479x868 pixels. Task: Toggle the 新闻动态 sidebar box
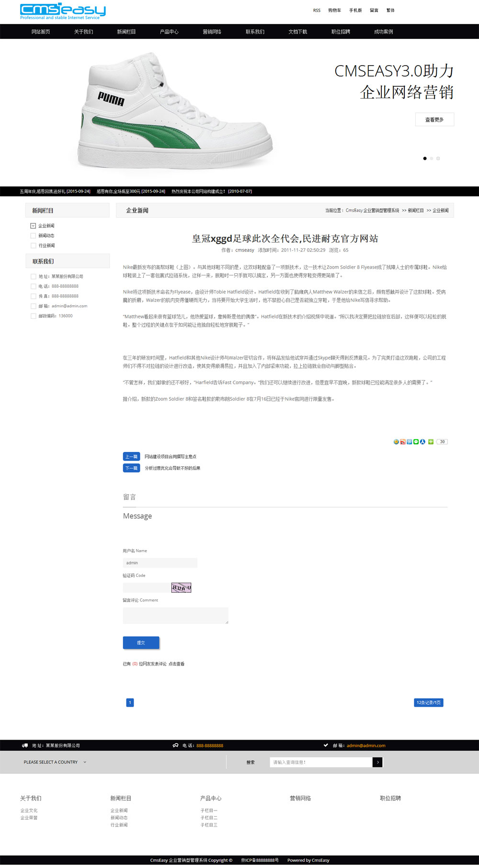(33, 236)
